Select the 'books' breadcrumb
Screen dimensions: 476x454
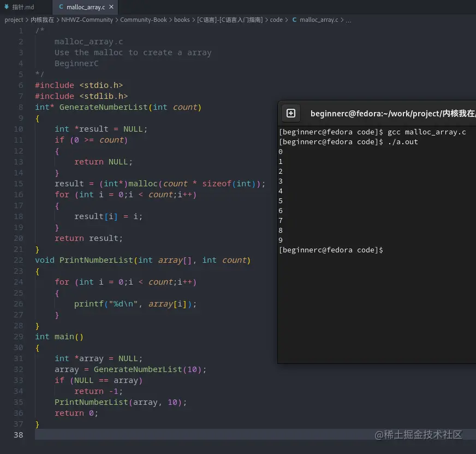(182, 20)
